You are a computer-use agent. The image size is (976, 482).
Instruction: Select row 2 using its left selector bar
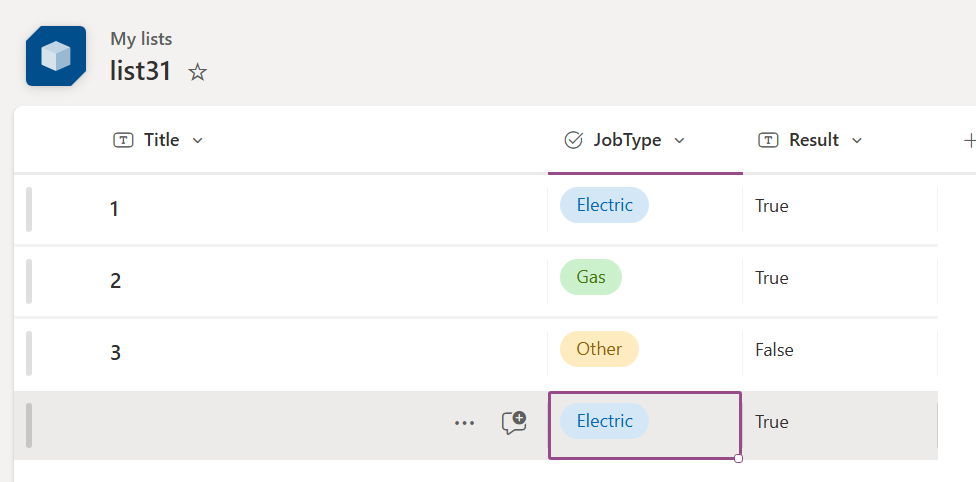[29, 281]
